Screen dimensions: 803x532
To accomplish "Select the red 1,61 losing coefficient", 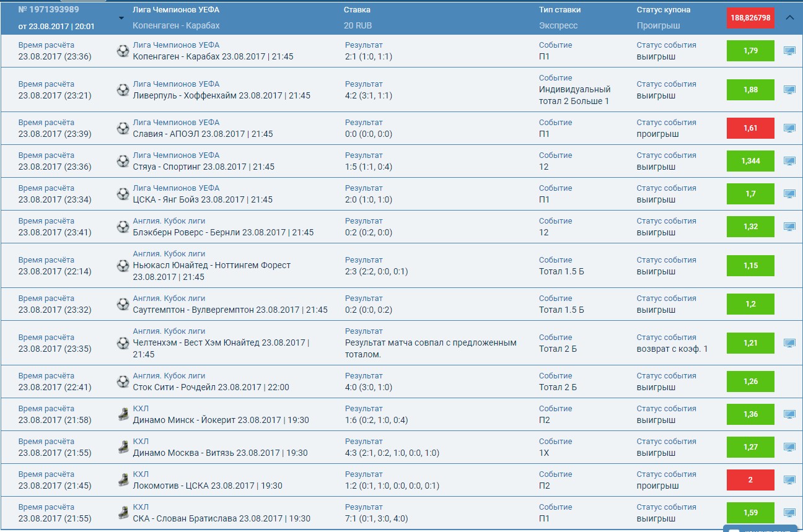I will click(750, 128).
